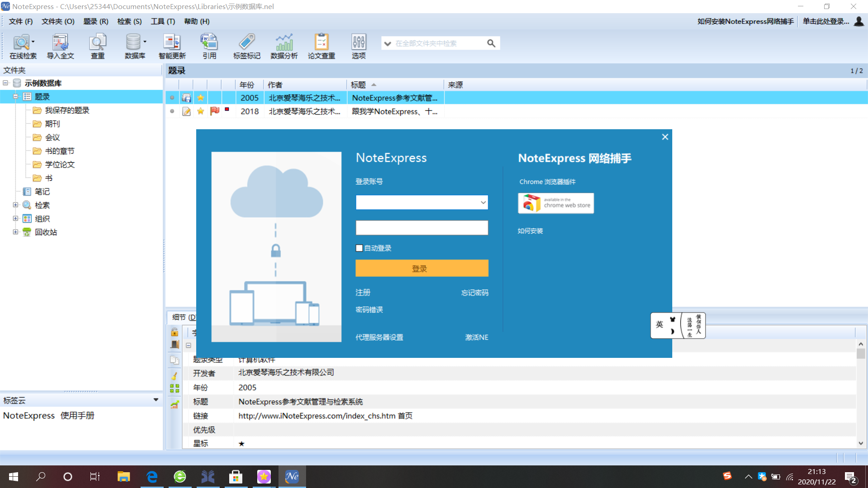This screenshot has width=868, height=488.
Task: Click the red flag on the 2018 record
Action: pyautogui.click(x=215, y=111)
